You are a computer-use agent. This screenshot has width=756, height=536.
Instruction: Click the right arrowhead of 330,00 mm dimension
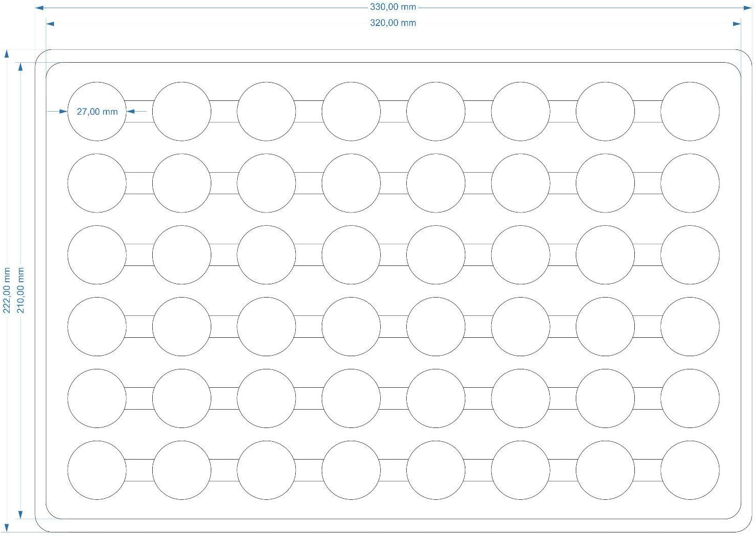click(x=747, y=8)
